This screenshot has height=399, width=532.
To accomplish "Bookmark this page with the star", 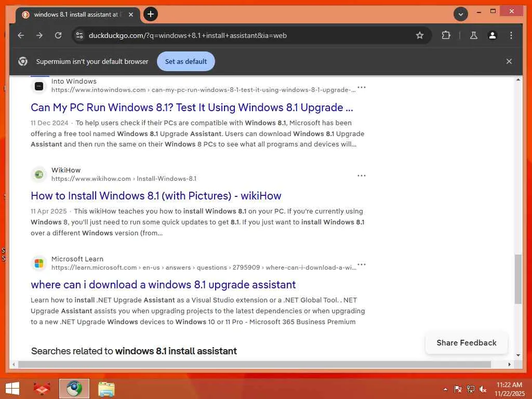I will [420, 35].
